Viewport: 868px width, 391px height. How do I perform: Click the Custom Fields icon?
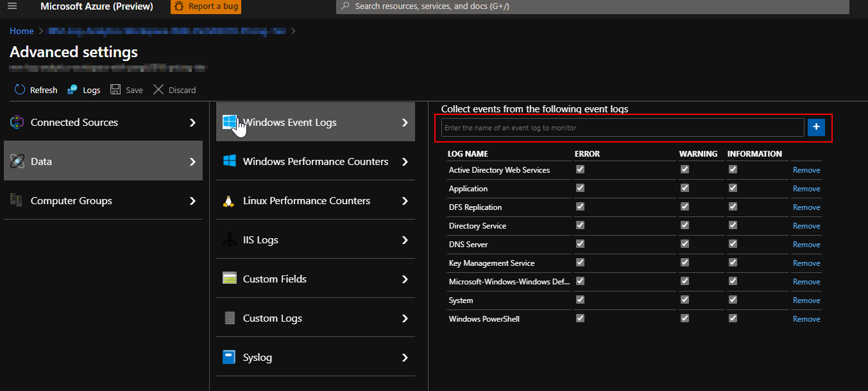coord(230,279)
